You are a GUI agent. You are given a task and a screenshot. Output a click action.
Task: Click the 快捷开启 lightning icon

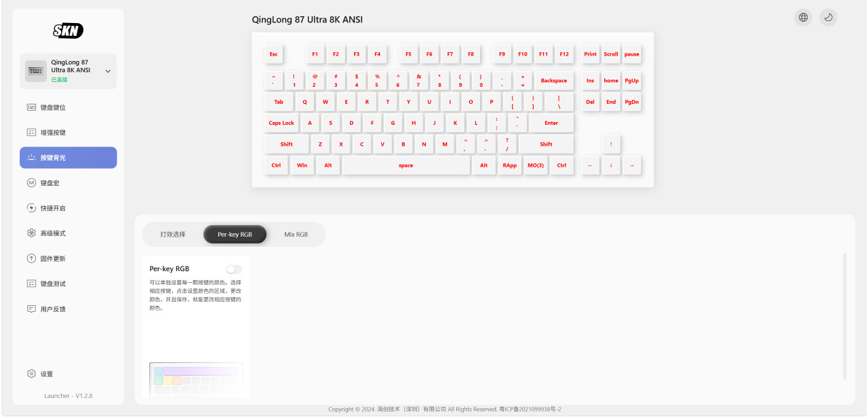(31, 208)
